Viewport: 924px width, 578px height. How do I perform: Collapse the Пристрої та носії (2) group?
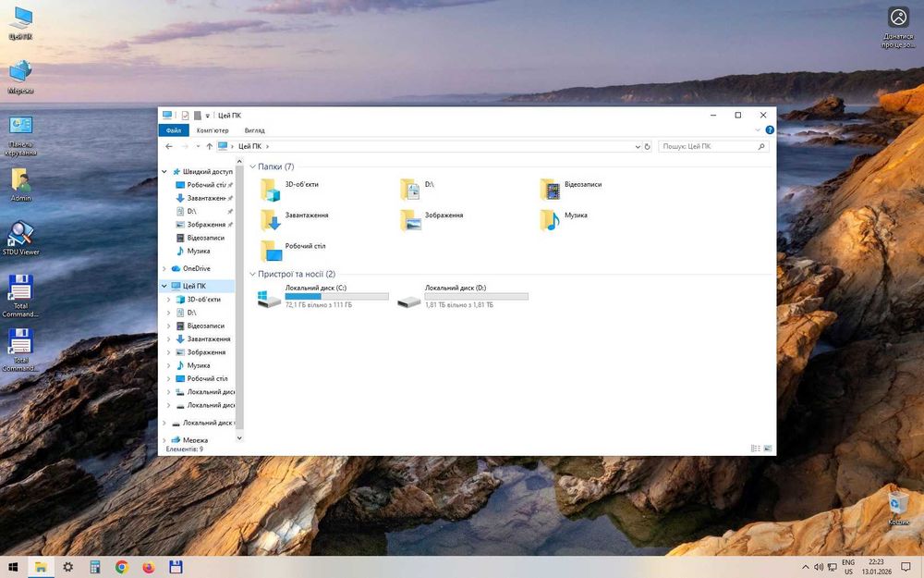coord(252,275)
